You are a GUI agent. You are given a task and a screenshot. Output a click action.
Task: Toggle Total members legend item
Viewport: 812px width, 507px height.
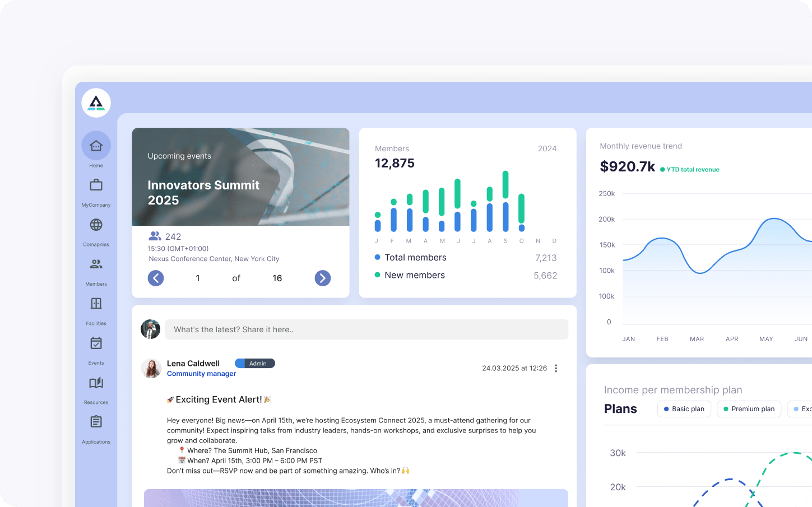pyautogui.click(x=411, y=258)
